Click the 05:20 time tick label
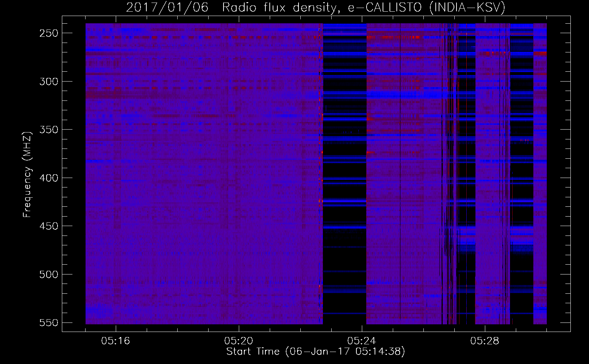 pos(239,341)
